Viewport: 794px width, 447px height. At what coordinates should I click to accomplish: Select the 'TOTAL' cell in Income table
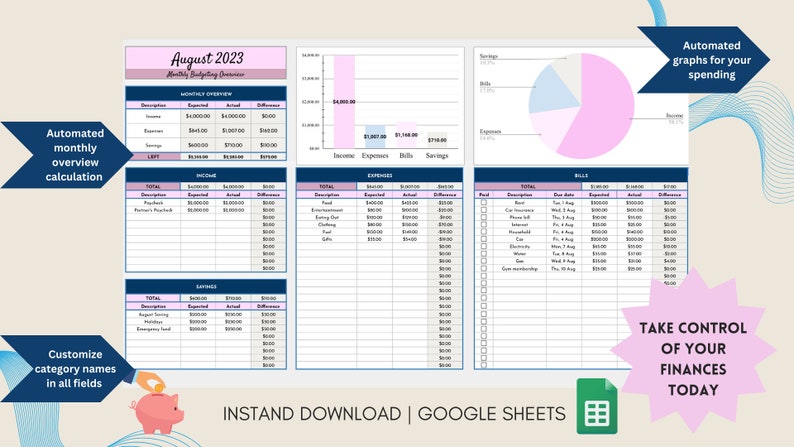(x=153, y=187)
